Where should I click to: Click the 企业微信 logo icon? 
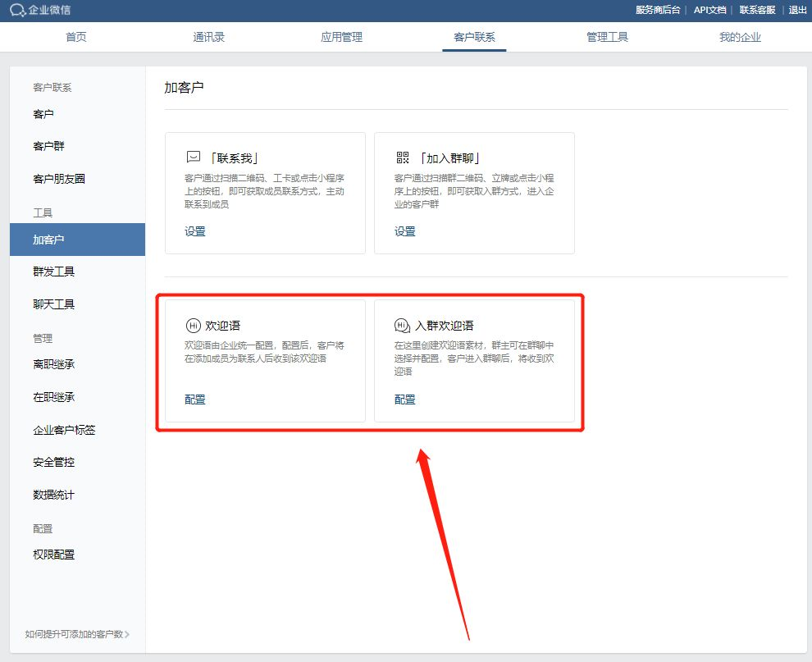[x=17, y=10]
